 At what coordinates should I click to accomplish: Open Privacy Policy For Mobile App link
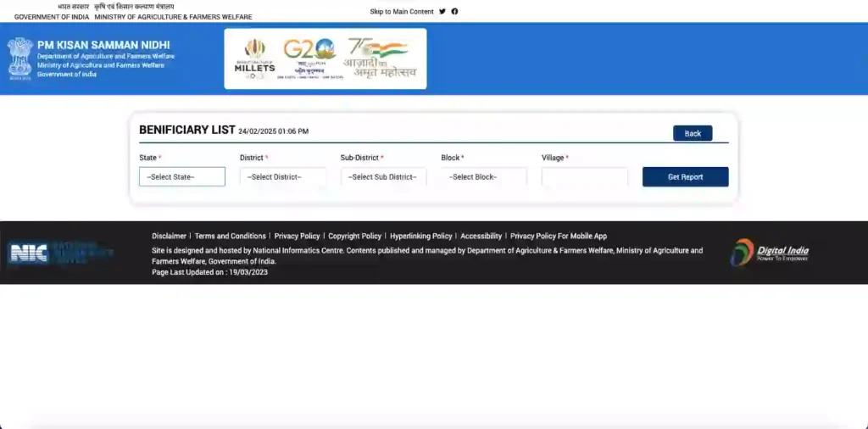tap(559, 236)
